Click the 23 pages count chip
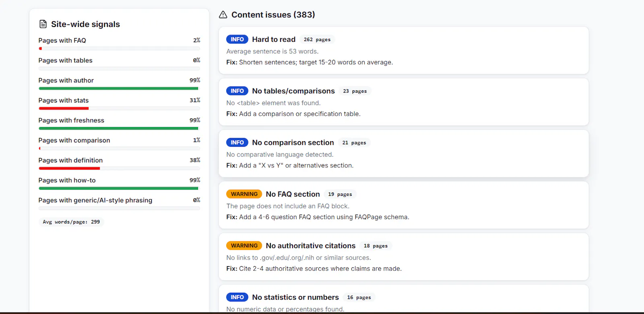Screen dimensions: 644x314 click(x=355, y=91)
